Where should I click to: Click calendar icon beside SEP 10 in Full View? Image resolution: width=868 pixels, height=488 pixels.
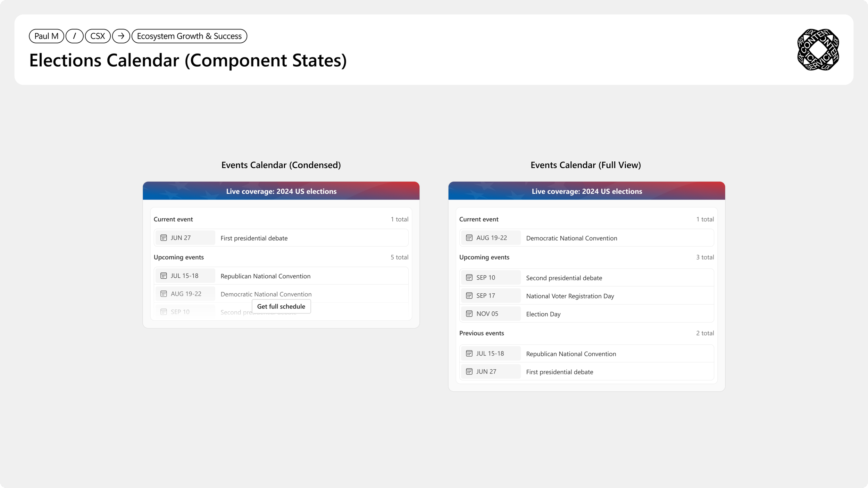(x=469, y=278)
